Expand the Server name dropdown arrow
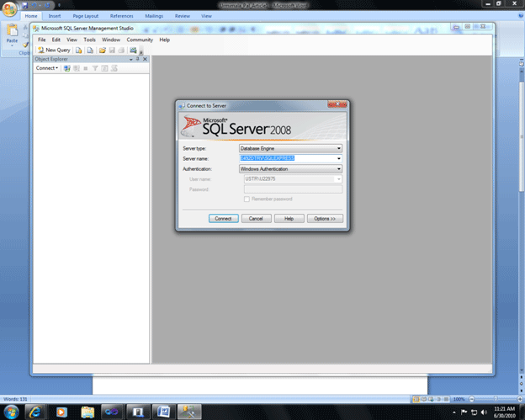 click(338, 158)
